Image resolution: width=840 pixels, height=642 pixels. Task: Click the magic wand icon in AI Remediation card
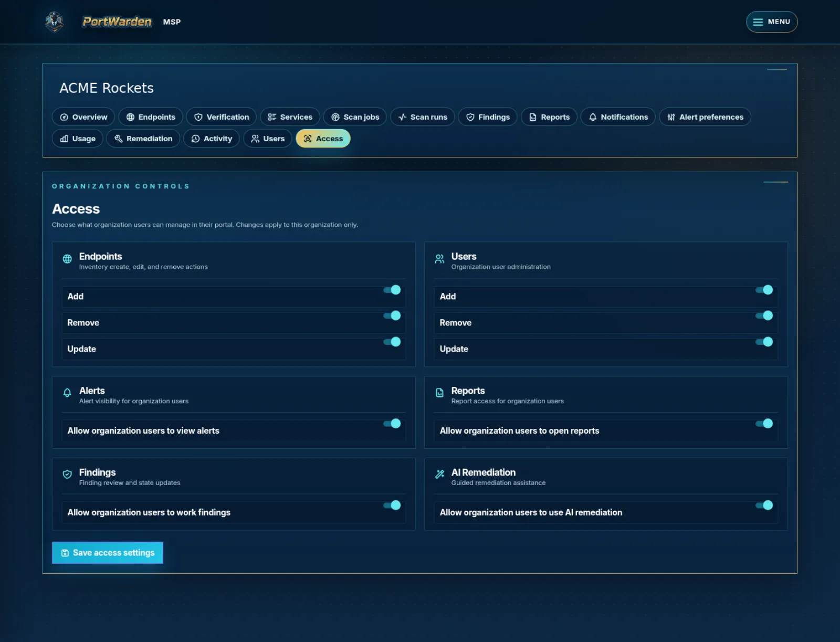click(439, 475)
